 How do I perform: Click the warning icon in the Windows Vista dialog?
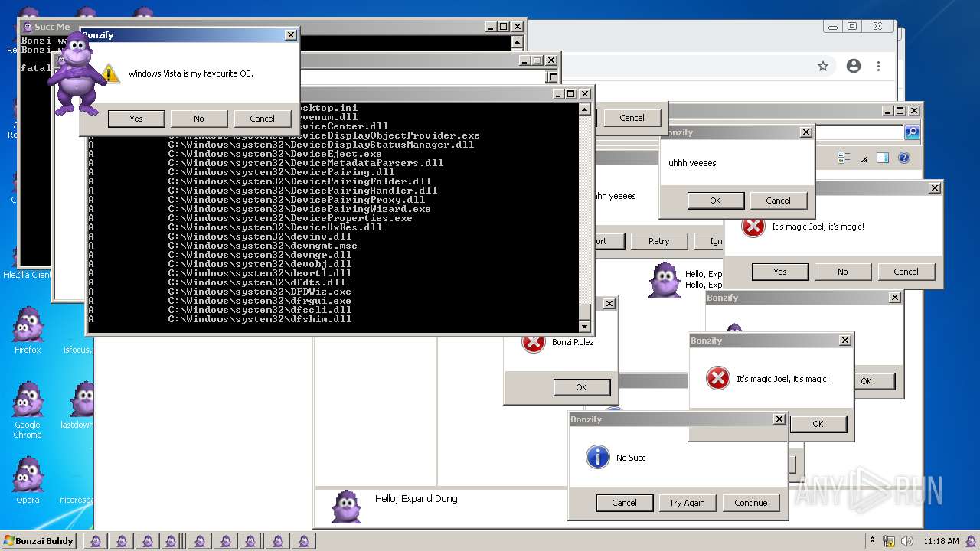[x=111, y=73]
